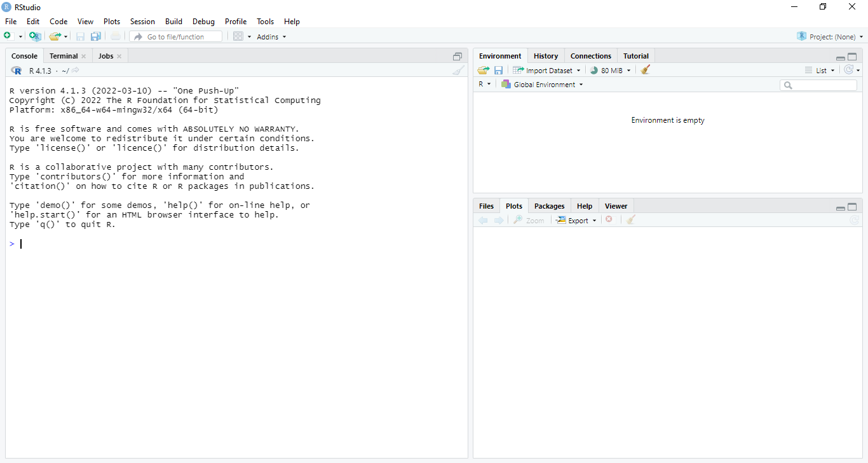
Task: Open the Session menu
Action: coord(142,22)
